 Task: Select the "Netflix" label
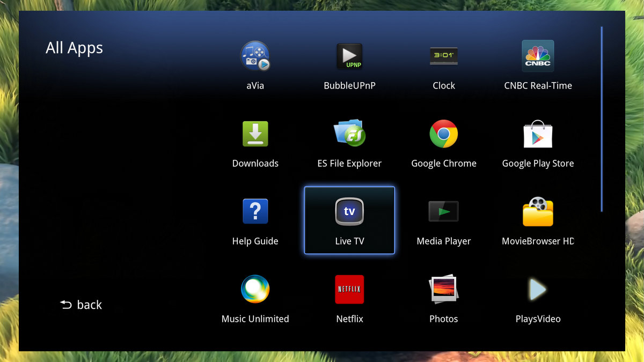349,319
